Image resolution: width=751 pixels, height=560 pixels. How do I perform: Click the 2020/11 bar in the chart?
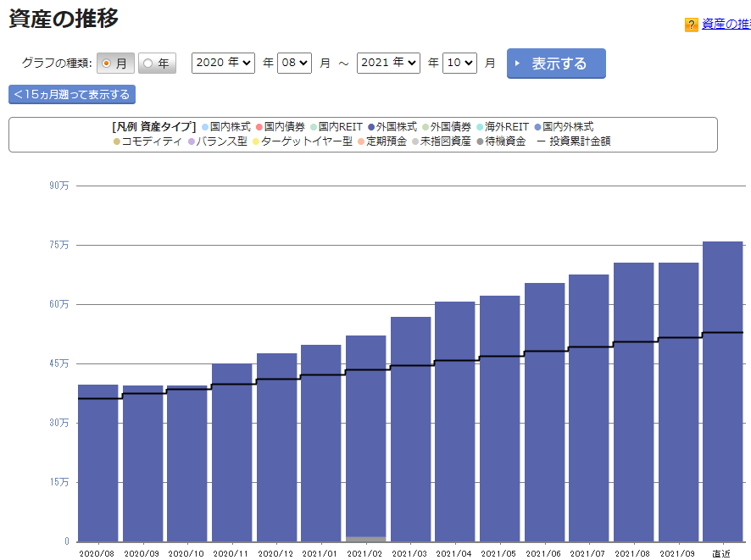231,452
